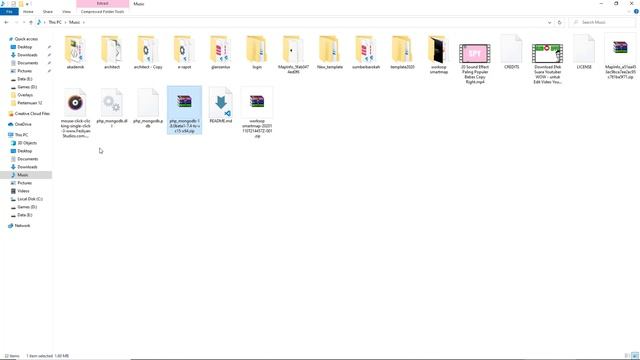Image resolution: width=640 pixels, height=360 pixels.
Task: Open Local Disk (C:) under This PC
Action: 30,199
